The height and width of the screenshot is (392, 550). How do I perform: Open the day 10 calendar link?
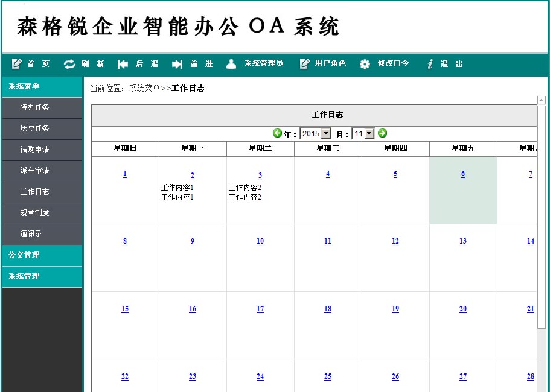pyautogui.click(x=260, y=241)
